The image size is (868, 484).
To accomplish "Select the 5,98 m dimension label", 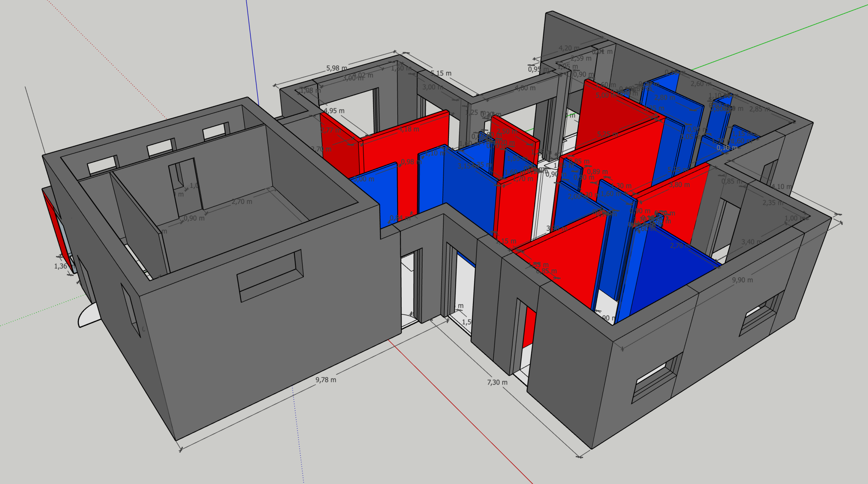I will (336, 68).
